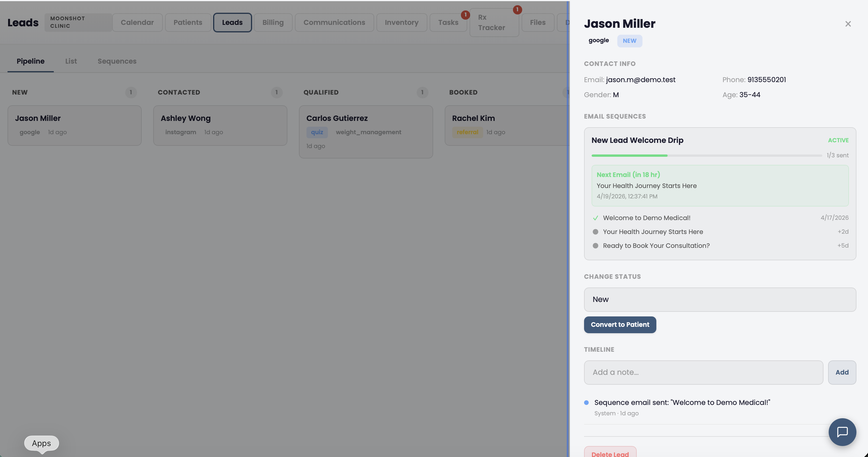Image resolution: width=868 pixels, height=457 pixels.
Task: Expand the NEW pipeline column count badge
Action: (131, 92)
